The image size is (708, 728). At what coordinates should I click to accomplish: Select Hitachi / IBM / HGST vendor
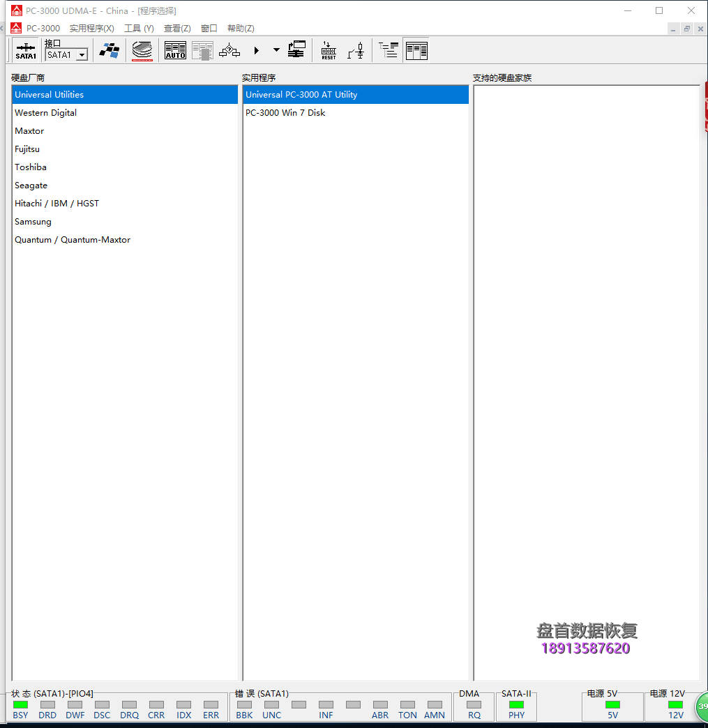coord(124,204)
